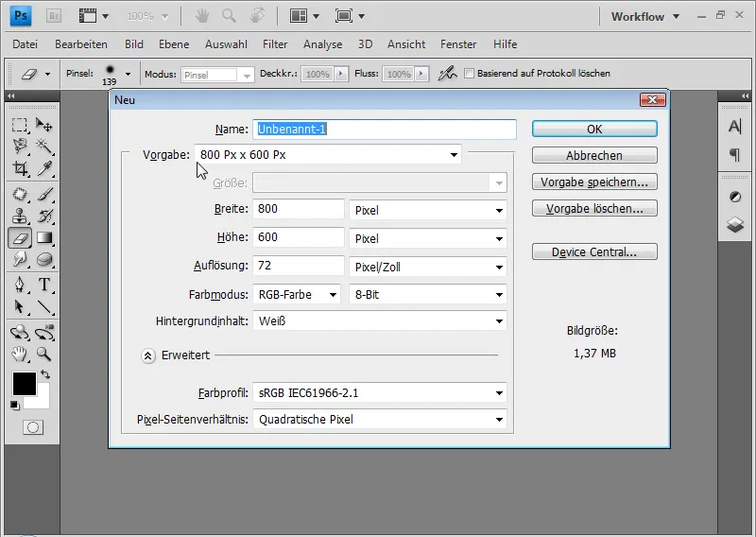Open the Adjustments panel icon
Screen dimensions: 756x537
coord(735,197)
